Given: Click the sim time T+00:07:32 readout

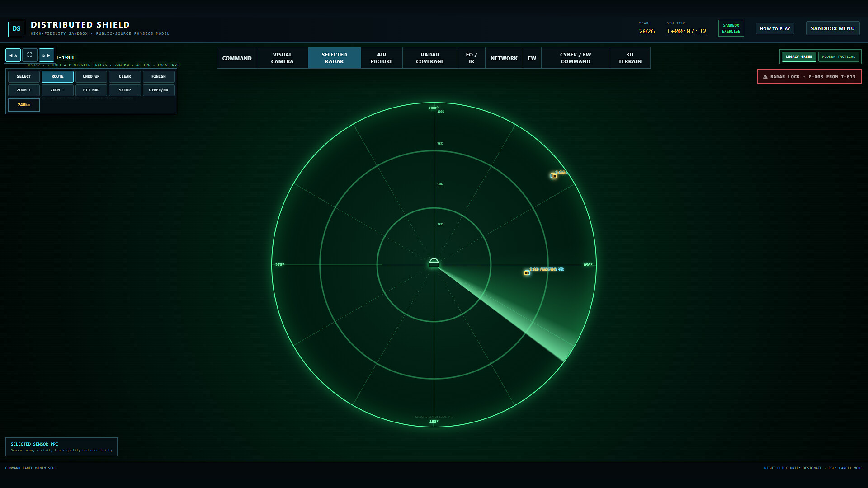Looking at the screenshot, I should point(686,31).
